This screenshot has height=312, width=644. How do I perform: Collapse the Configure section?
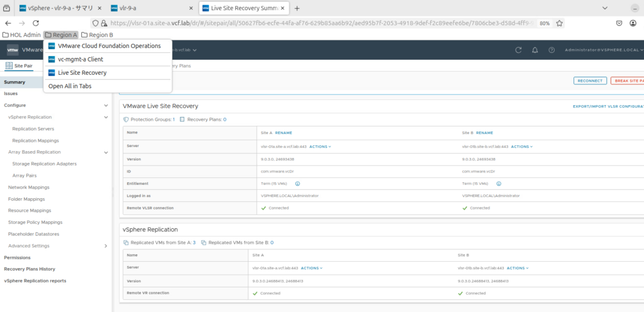pyautogui.click(x=106, y=105)
